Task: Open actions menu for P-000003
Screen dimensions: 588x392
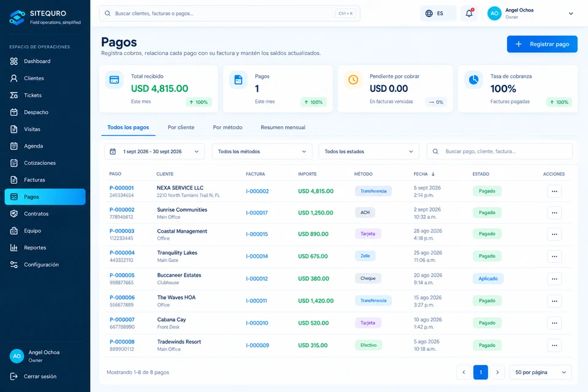Action: click(554, 234)
